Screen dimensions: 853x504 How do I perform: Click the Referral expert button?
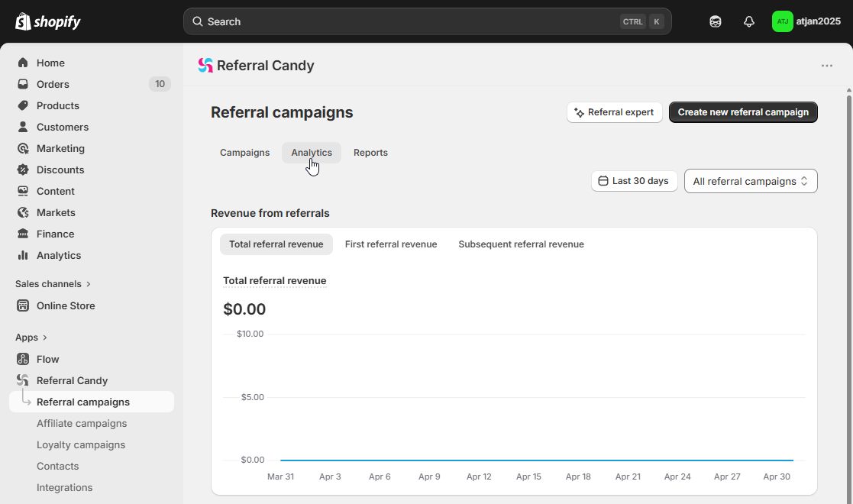[614, 112]
